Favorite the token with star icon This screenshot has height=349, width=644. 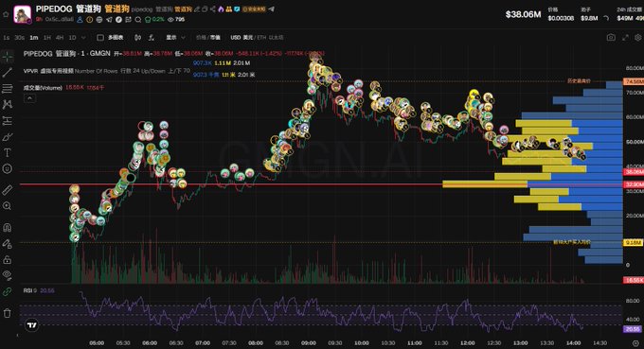pos(6,14)
